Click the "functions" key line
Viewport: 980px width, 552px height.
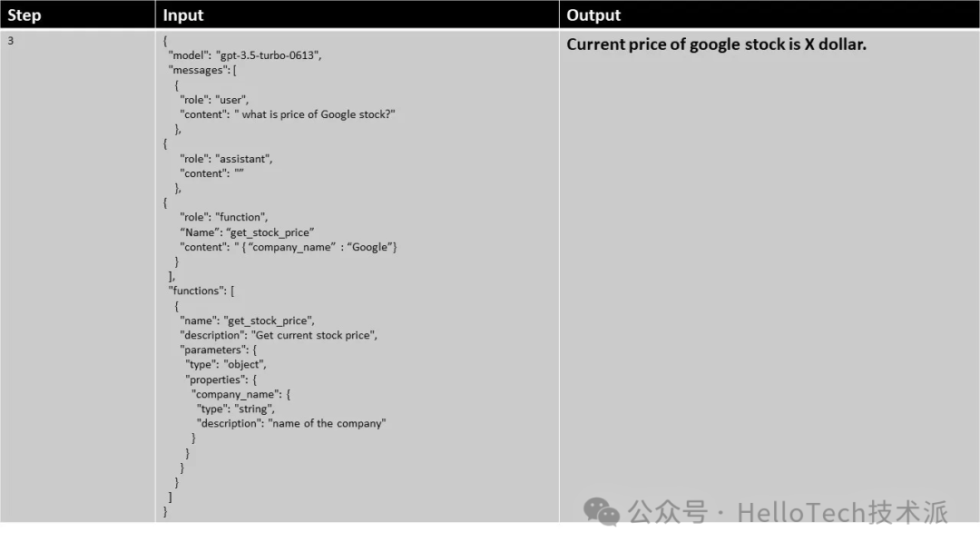pos(202,291)
